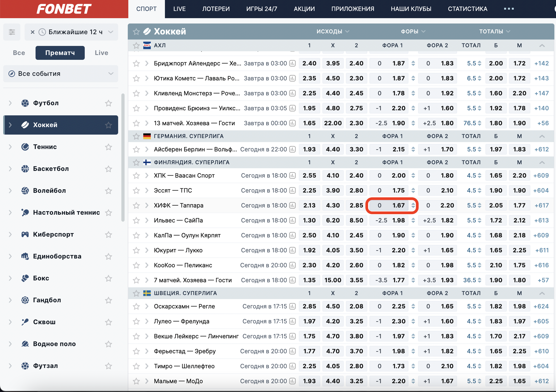Open +617 more markets for ХИФК — Таппара
Screen dimensions: 556x392
[542, 205]
